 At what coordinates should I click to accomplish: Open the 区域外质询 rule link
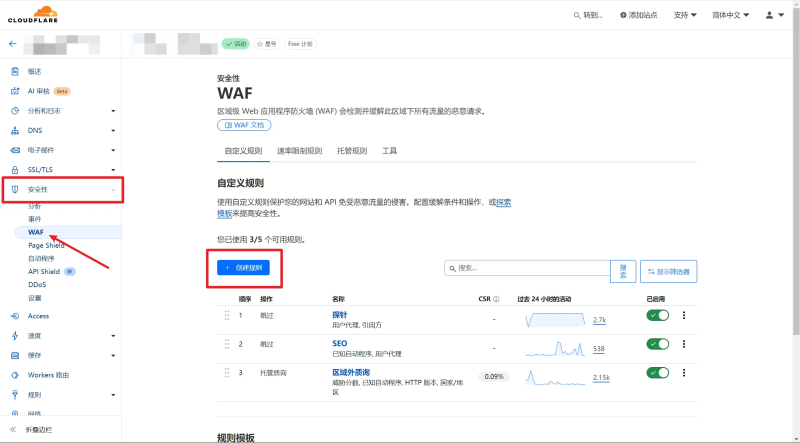tap(351, 373)
